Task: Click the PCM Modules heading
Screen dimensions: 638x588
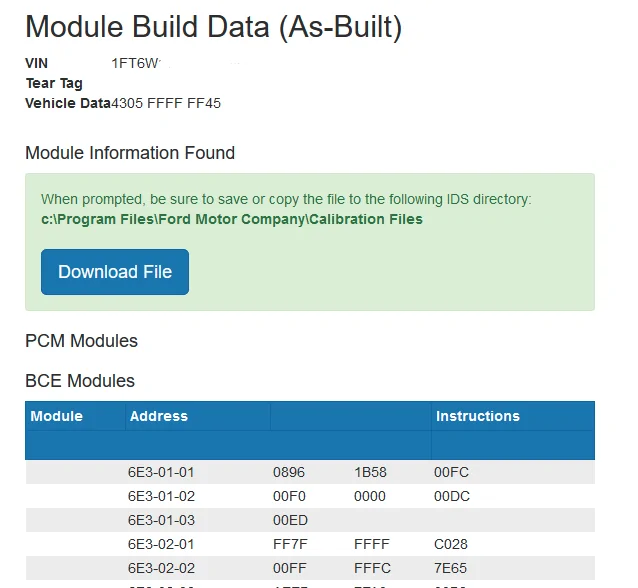Action: (x=81, y=341)
